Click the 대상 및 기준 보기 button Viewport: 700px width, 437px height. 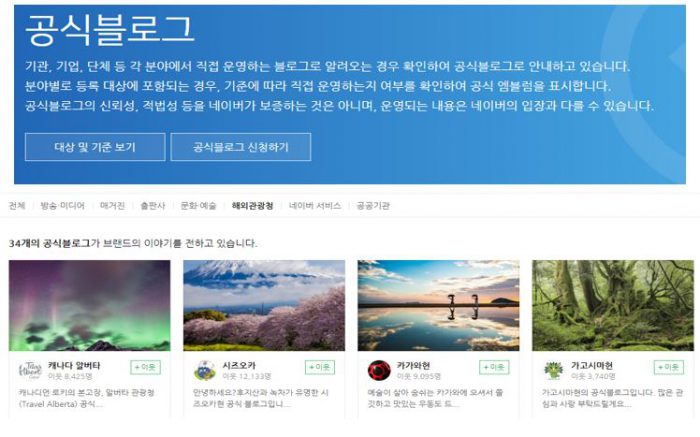click(95, 147)
